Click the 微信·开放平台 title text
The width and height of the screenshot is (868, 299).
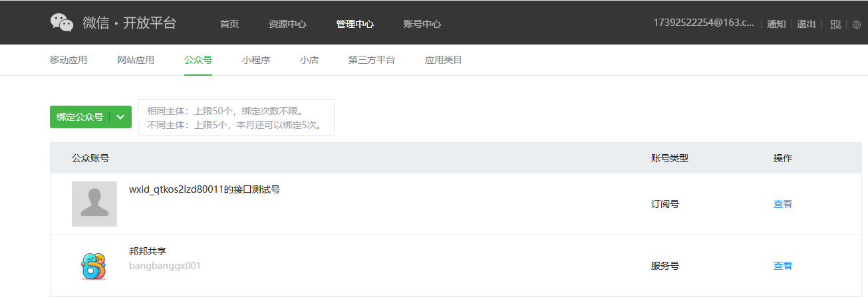click(130, 23)
